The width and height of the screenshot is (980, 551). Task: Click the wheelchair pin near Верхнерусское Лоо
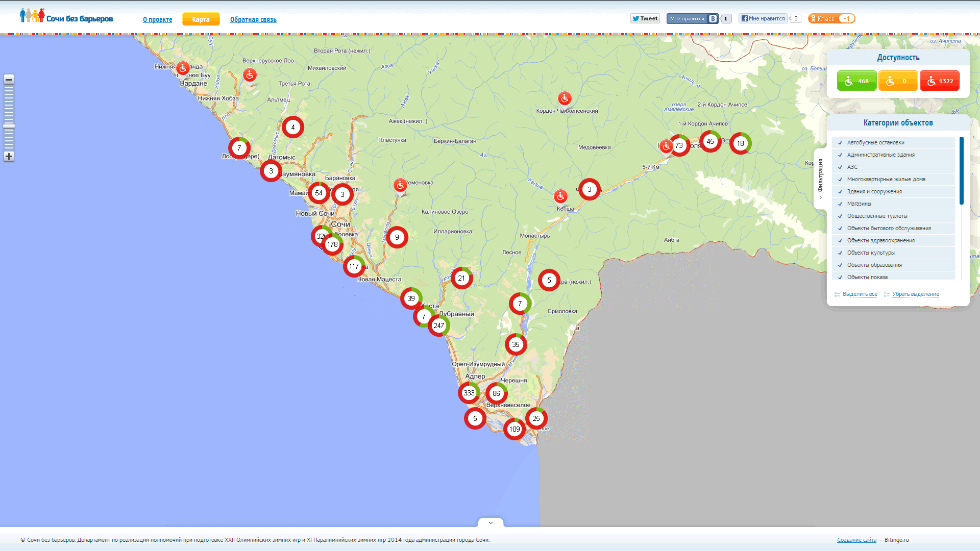click(x=250, y=75)
